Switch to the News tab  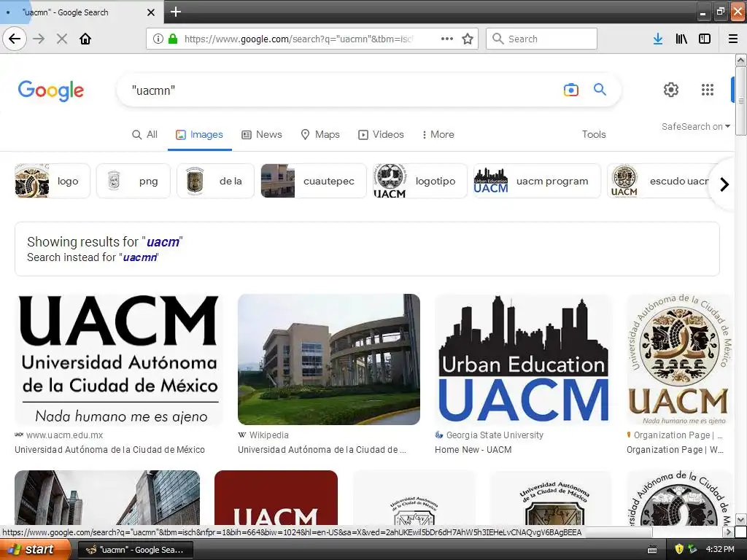[x=262, y=135]
